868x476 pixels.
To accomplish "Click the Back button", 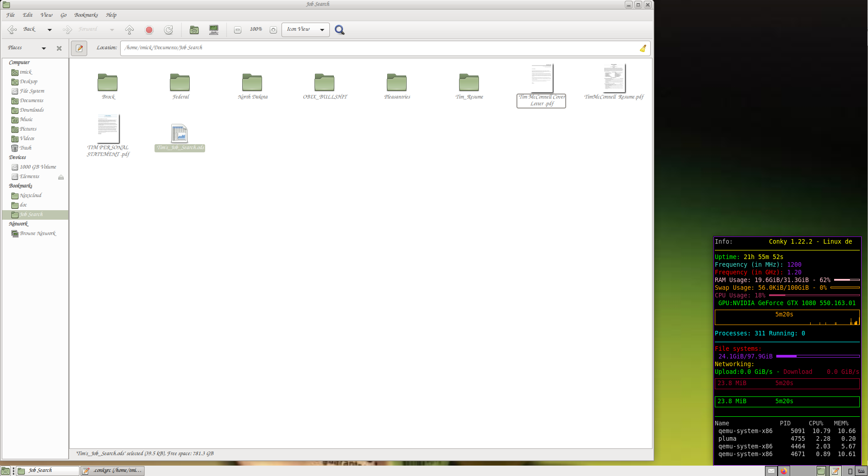I will (x=23, y=30).
